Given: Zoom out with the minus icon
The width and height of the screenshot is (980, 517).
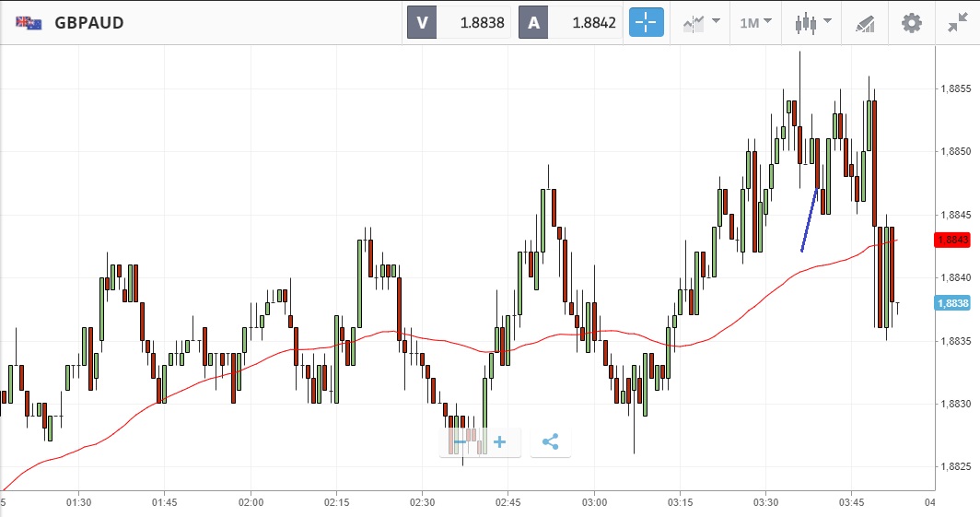Looking at the screenshot, I should [x=461, y=442].
